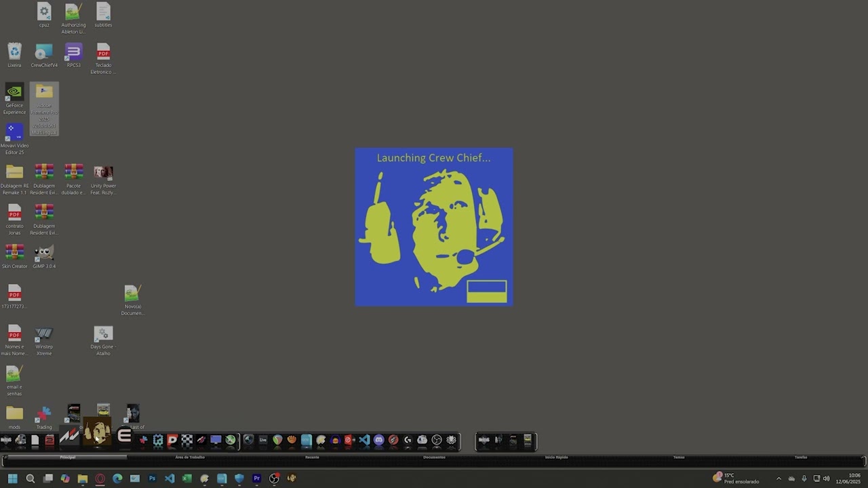868x488 pixels.
Task: Open Discord from the dock
Action: click(x=378, y=440)
